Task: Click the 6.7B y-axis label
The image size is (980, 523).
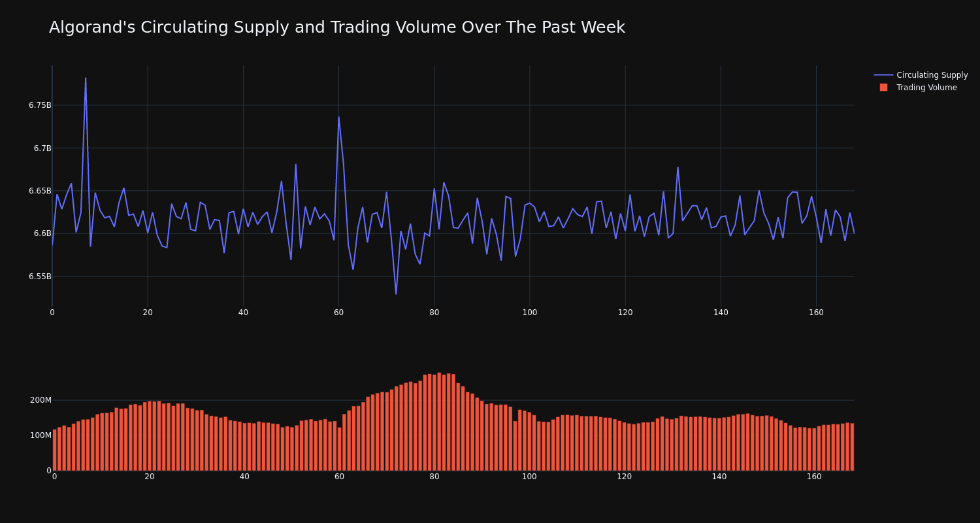Action: 42,148
